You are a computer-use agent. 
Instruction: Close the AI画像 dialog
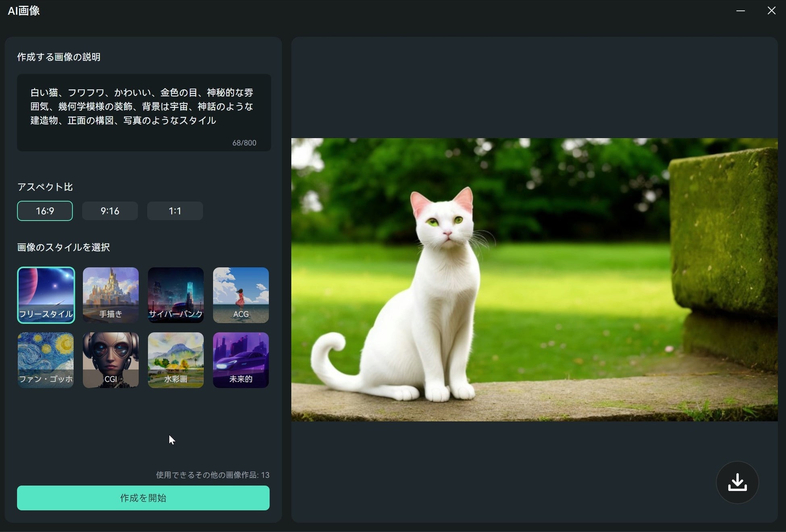(x=771, y=11)
